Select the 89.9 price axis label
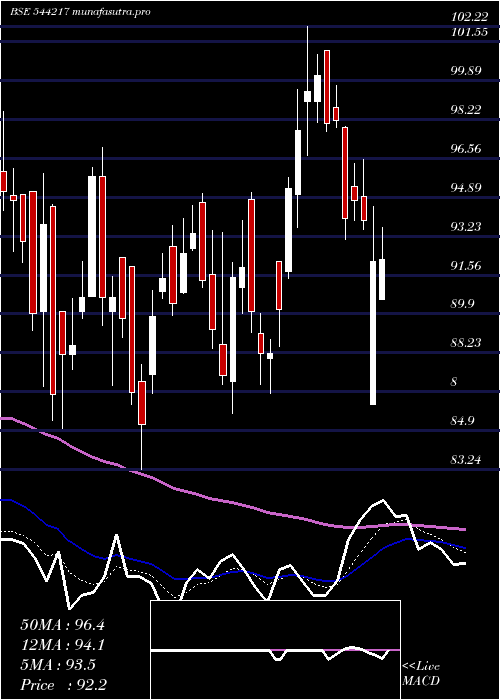 pyautogui.click(x=464, y=304)
